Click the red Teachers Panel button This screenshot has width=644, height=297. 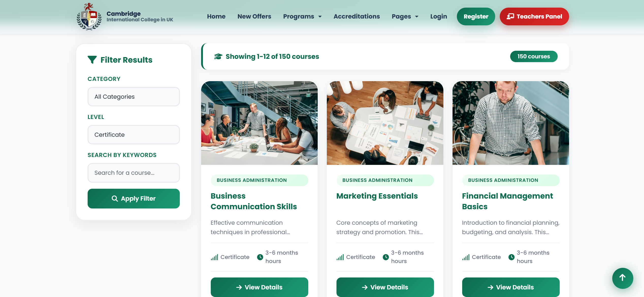click(x=534, y=16)
